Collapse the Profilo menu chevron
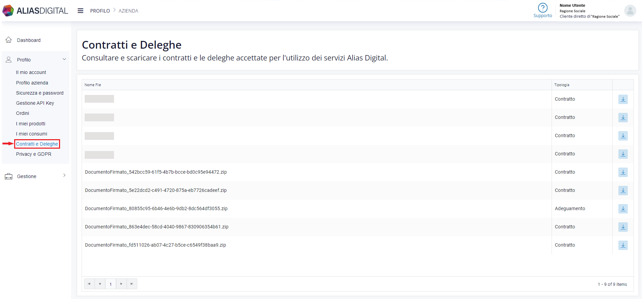Screen dimensions: 644x299 point(64,59)
